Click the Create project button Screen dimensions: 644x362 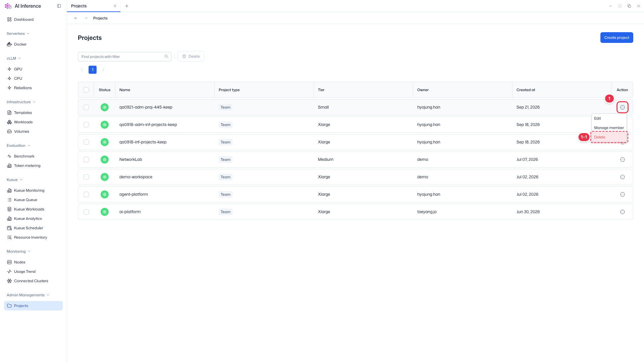pos(616,38)
